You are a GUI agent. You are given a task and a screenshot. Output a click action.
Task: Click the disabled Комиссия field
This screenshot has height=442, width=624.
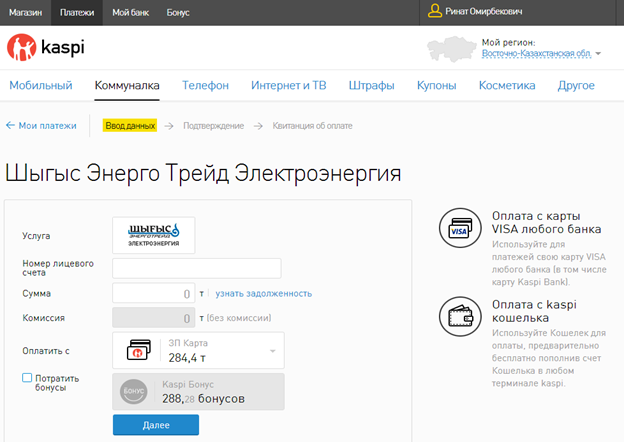pos(154,317)
